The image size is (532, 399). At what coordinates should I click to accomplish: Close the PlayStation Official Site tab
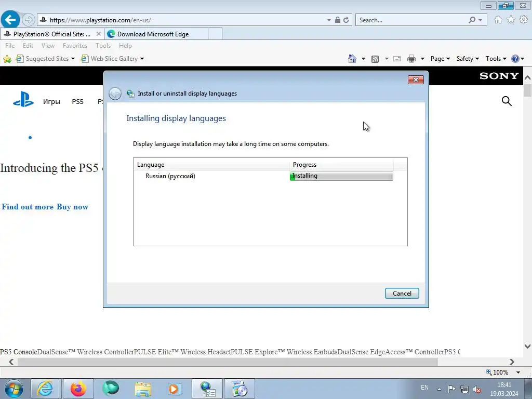(x=98, y=34)
